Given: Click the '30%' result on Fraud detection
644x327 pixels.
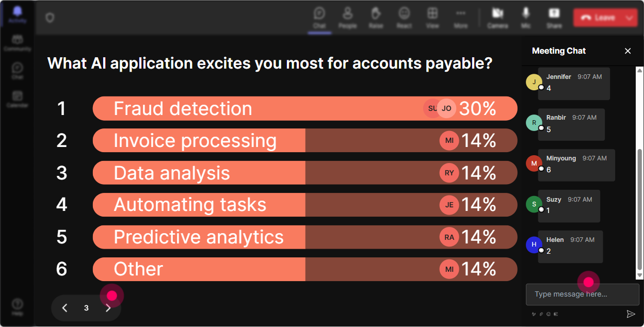Looking at the screenshot, I should pyautogui.click(x=478, y=108).
